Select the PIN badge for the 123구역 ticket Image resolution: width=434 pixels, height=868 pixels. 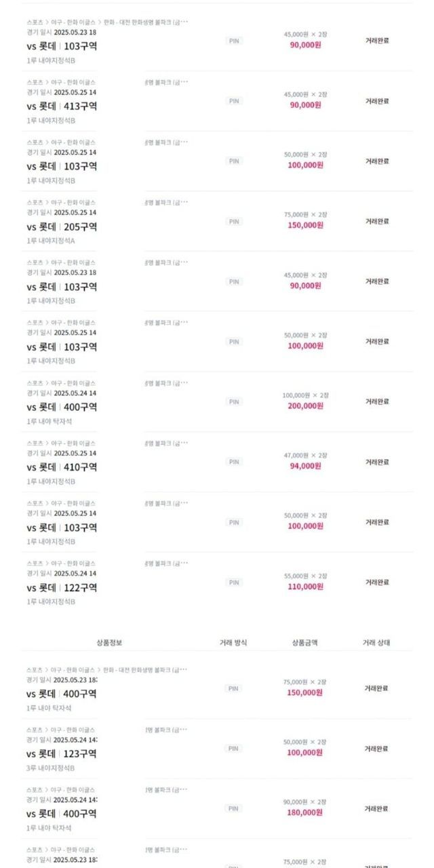(234, 749)
